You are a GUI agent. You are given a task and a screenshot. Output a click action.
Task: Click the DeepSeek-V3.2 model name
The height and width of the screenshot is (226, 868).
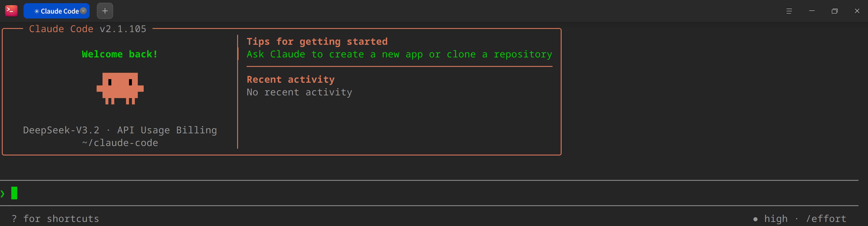coord(61,130)
